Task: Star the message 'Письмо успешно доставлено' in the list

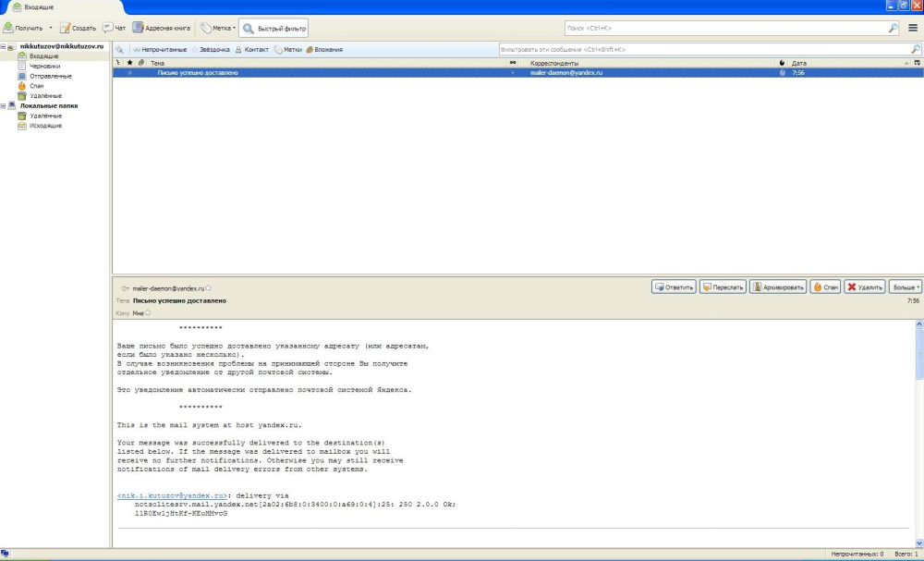Action: coord(129,73)
